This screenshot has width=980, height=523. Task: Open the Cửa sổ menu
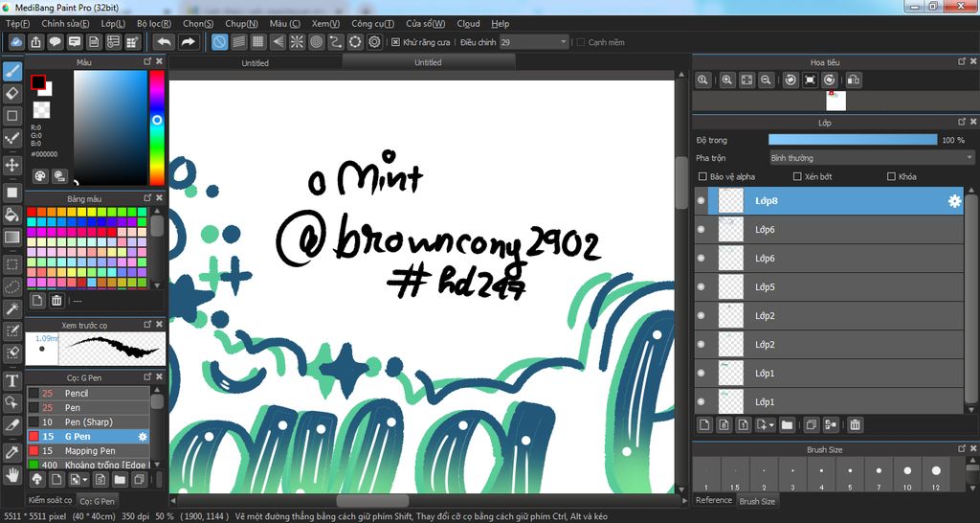point(426,24)
